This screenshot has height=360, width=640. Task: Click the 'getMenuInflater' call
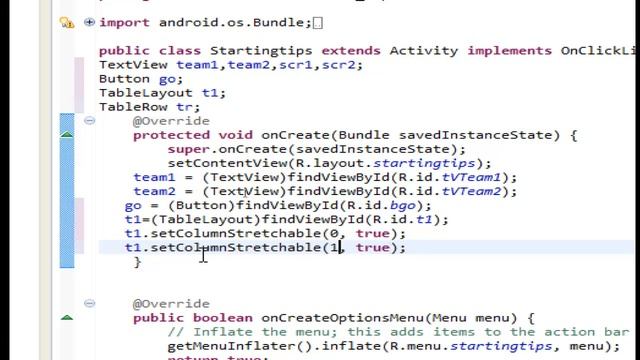[x=231, y=346]
